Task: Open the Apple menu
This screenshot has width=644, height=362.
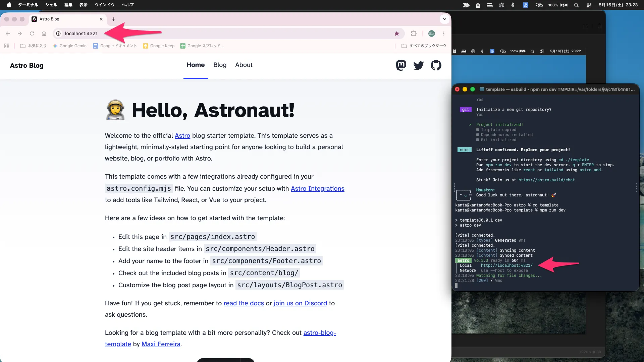Action: pos(9,5)
